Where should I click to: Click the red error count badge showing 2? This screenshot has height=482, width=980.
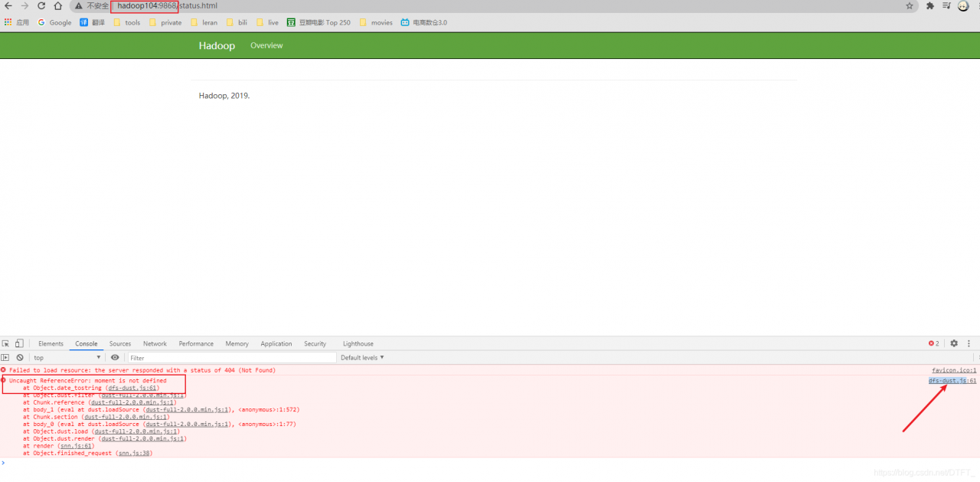tap(933, 343)
